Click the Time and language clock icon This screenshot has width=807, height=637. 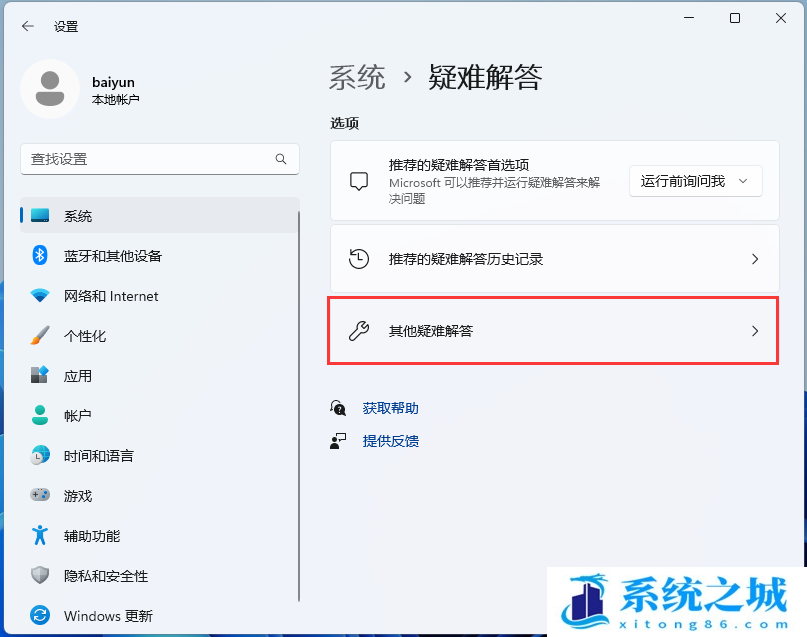pos(40,455)
